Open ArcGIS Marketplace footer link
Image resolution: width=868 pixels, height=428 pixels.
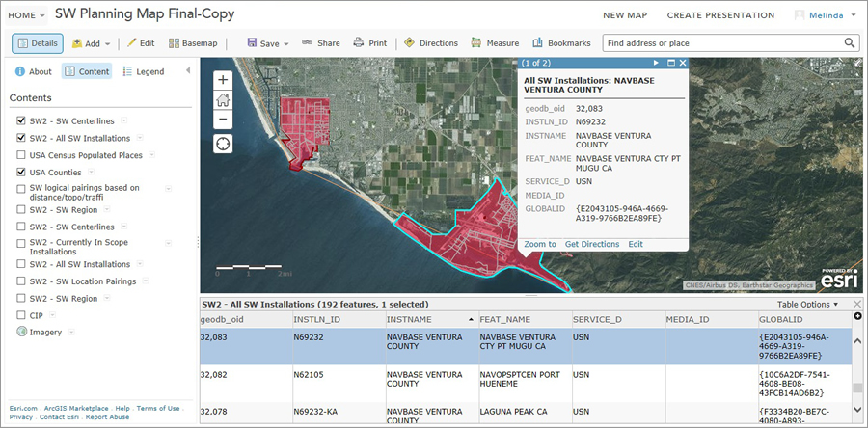coord(76,408)
